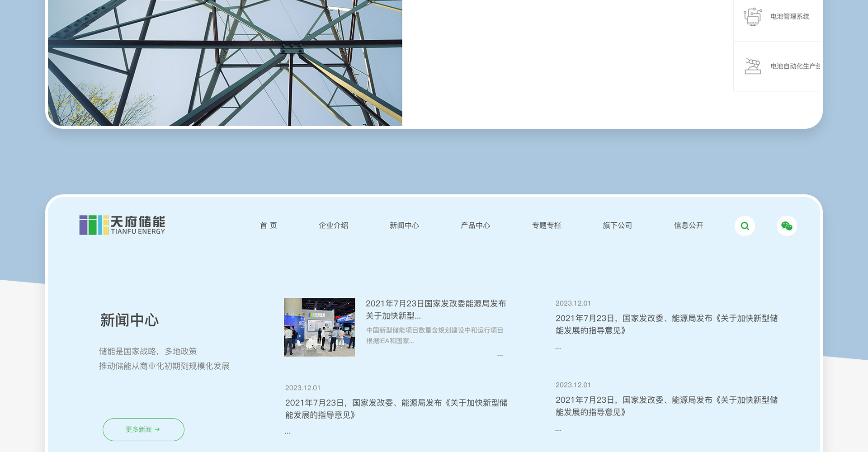
Task: Click the 天府储能 Tianfu Energy logo
Action: tap(122, 225)
